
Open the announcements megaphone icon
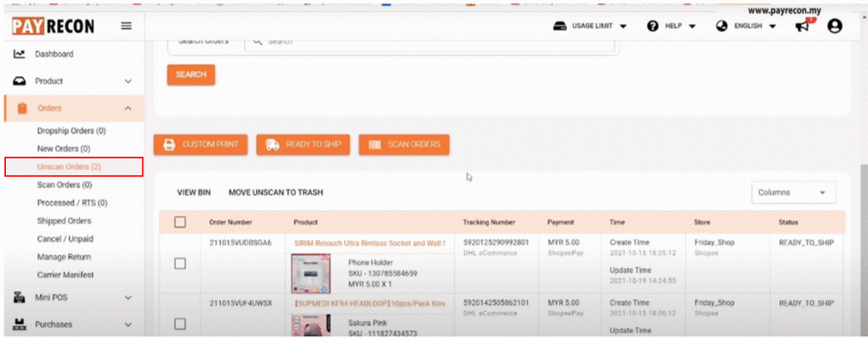[803, 26]
